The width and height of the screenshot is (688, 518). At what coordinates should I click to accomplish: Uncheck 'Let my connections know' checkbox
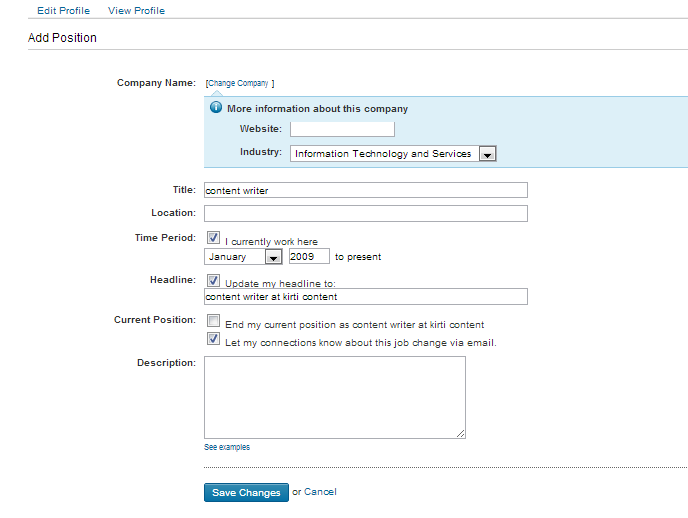[214, 339]
